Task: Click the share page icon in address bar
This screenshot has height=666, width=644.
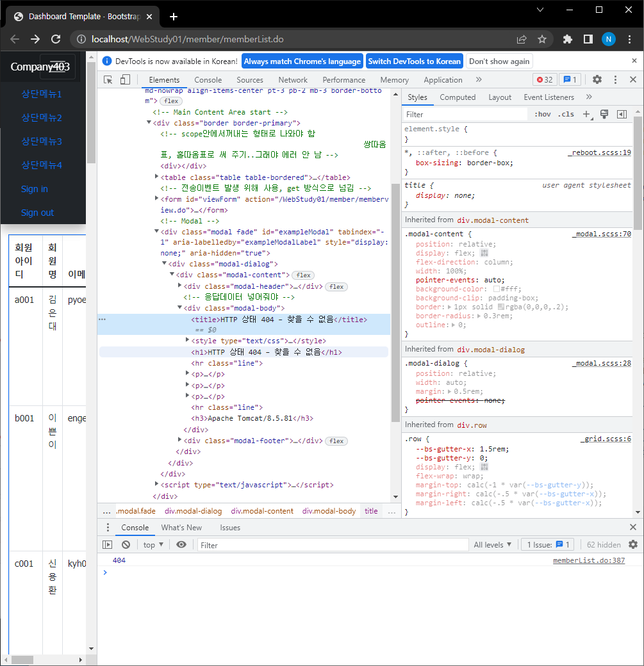Action: click(x=522, y=39)
